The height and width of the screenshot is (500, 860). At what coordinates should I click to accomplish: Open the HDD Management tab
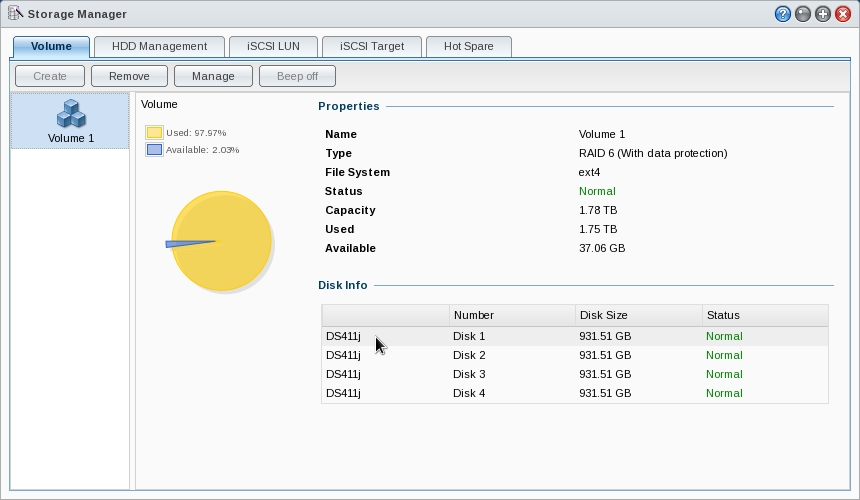(160, 47)
